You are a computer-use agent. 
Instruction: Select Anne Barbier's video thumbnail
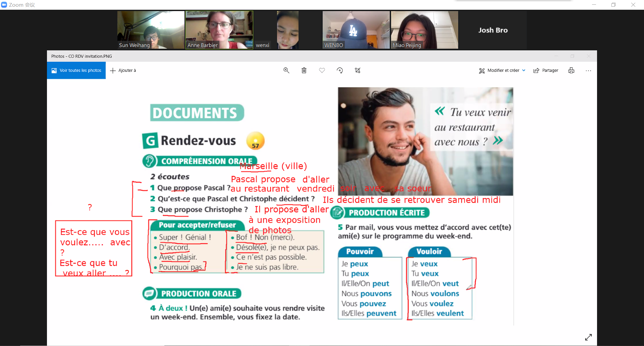219,30
